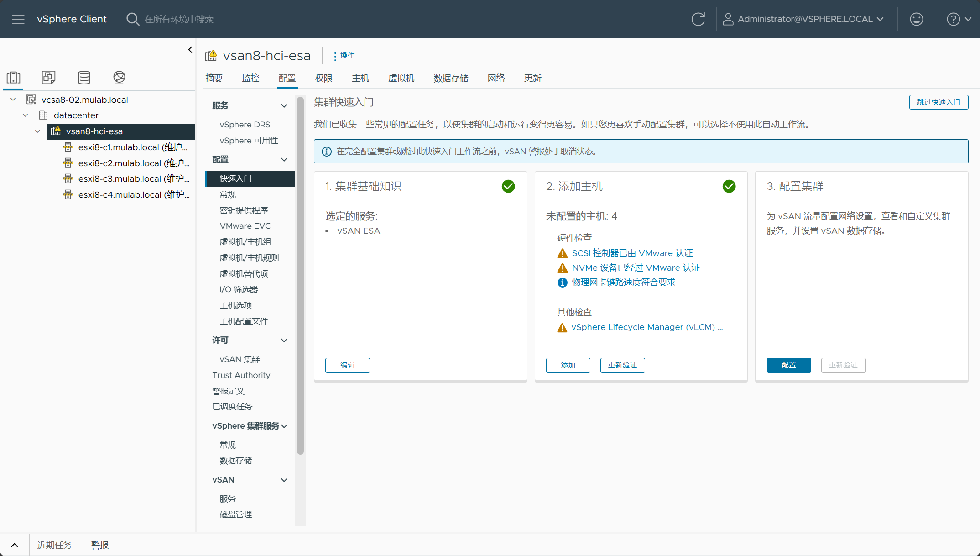Collapse the datacenter tree node
The height and width of the screenshot is (556, 980).
click(26, 115)
